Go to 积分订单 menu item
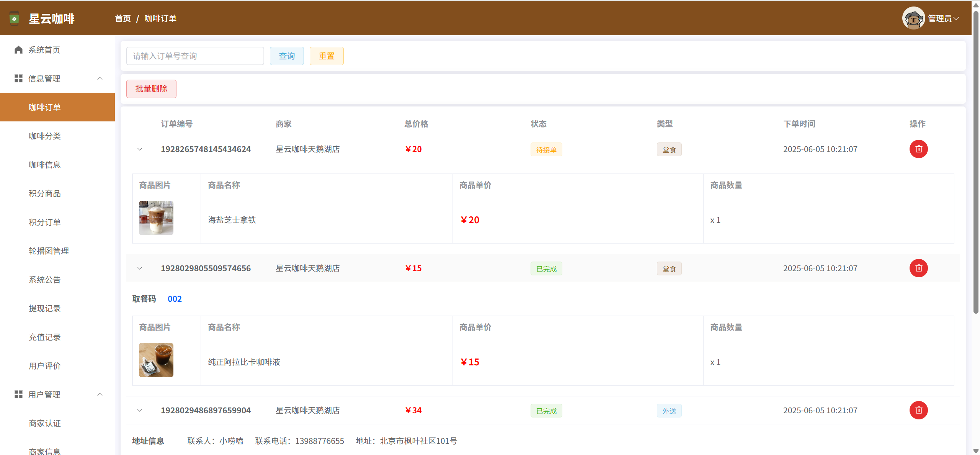Viewport: 980px width, 455px height. pyautogui.click(x=45, y=222)
